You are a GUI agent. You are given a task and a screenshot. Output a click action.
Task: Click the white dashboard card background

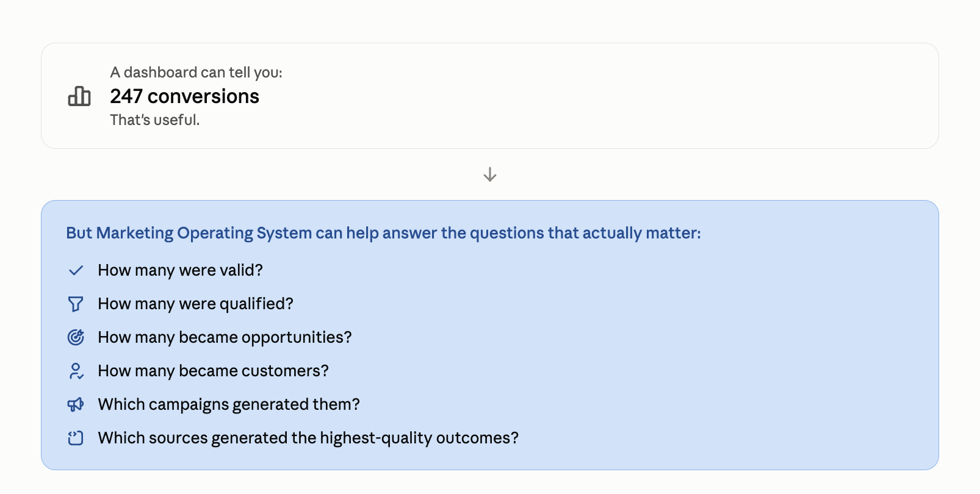tap(610, 96)
